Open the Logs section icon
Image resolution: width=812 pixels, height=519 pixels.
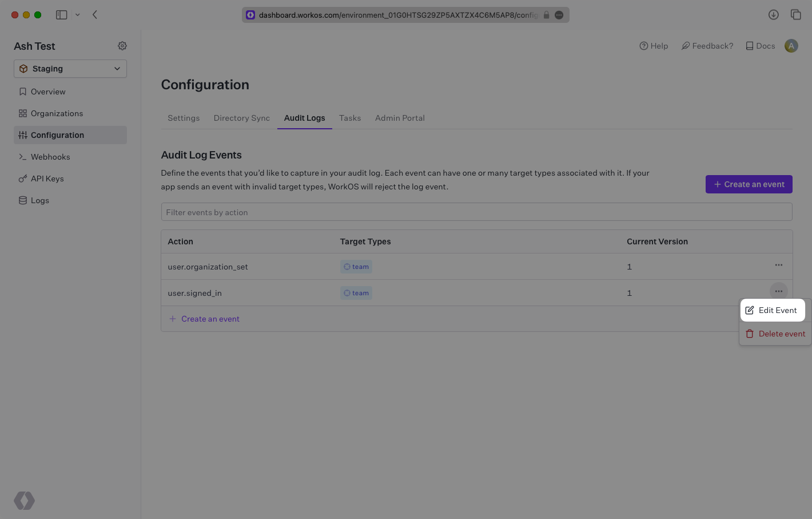tap(22, 200)
